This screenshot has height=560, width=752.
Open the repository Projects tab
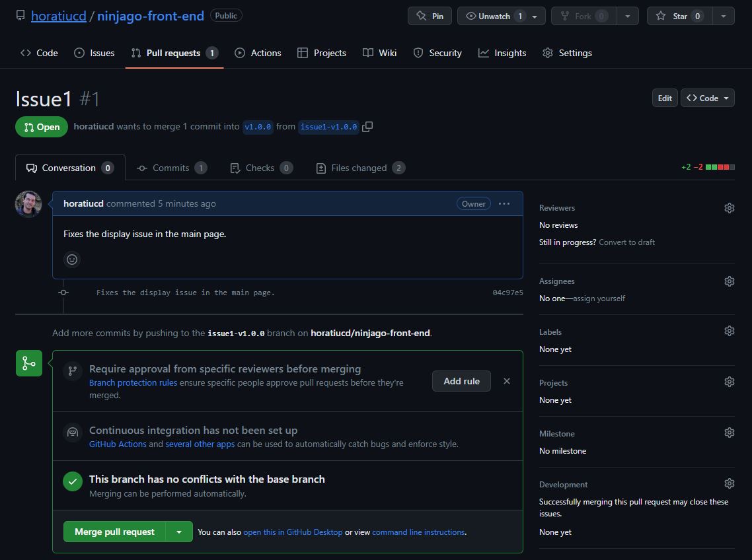pyautogui.click(x=322, y=53)
